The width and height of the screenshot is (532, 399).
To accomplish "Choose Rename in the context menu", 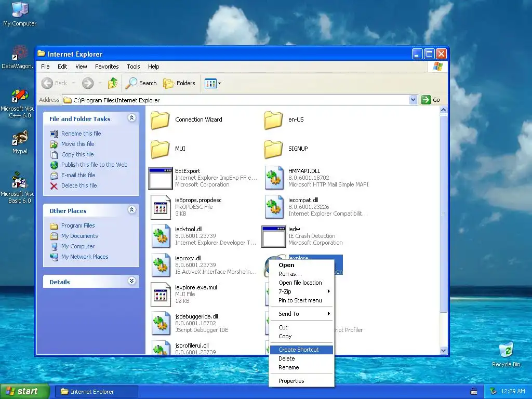I will (301, 367).
